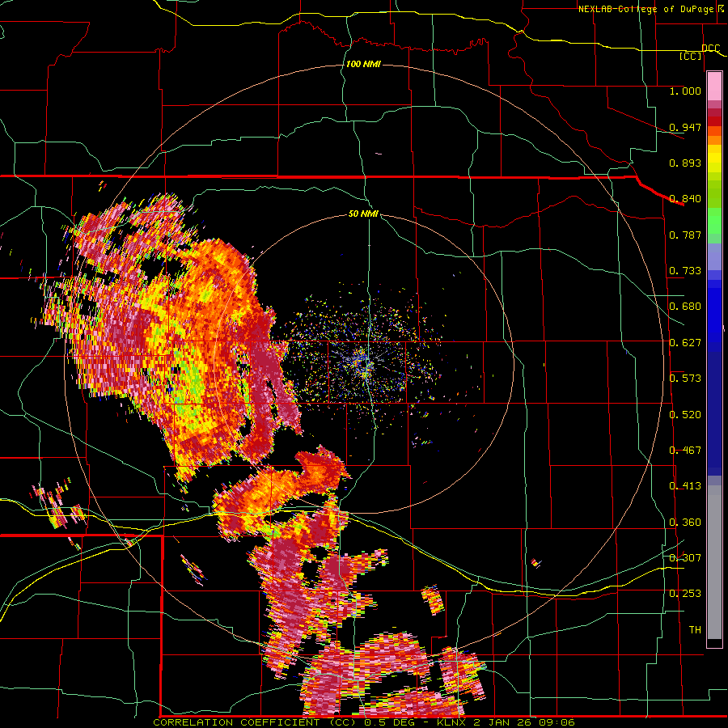This screenshot has width=728, height=728.
Task: Select the 0.467 scale value
Action: click(x=685, y=451)
